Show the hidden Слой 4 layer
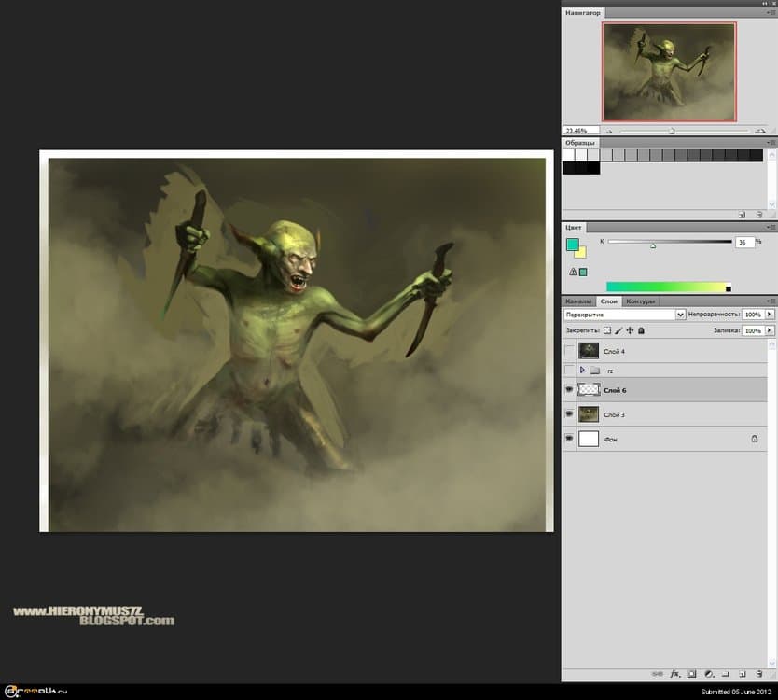The image size is (778, 700). pos(569,351)
